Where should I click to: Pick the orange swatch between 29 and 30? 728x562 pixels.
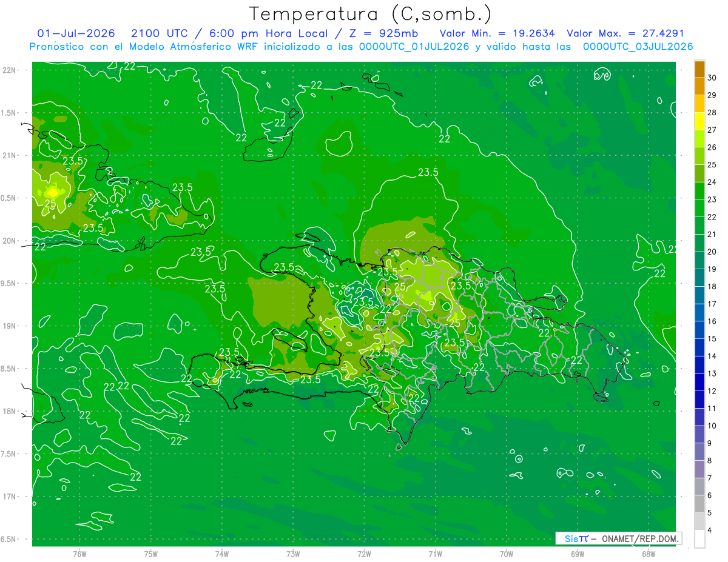(x=699, y=87)
